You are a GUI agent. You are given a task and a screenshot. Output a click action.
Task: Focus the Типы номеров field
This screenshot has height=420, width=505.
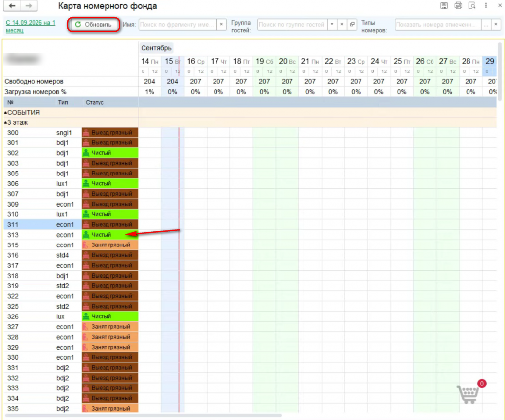click(x=438, y=25)
